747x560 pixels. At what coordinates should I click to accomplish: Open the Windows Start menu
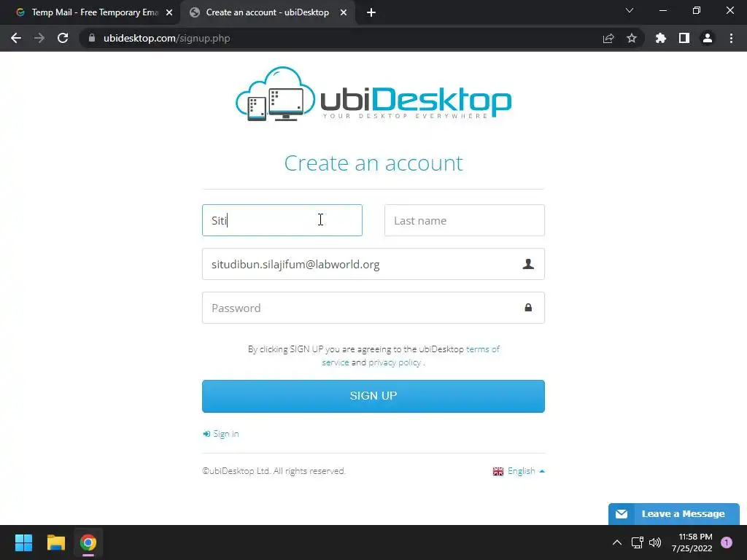(23, 542)
